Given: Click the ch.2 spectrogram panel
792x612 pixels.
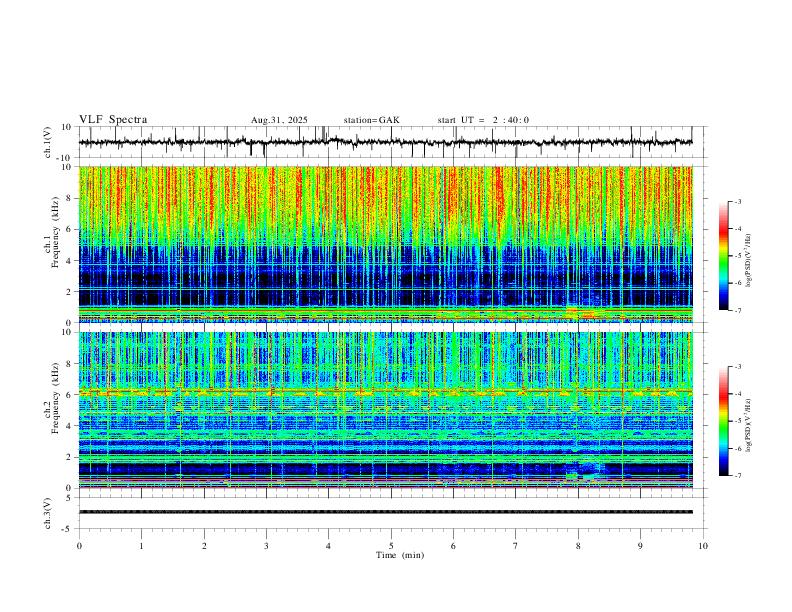Looking at the screenshot, I should pos(385,410).
